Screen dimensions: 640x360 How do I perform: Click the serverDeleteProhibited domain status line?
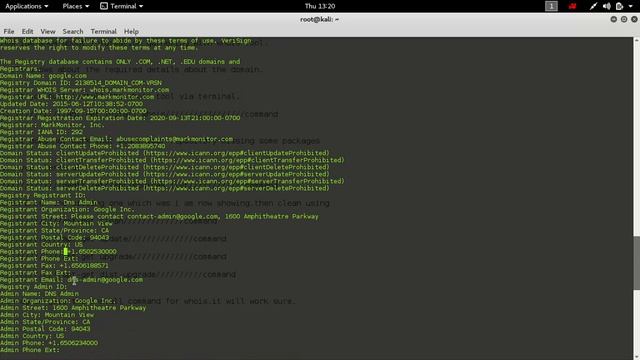click(x=164, y=188)
